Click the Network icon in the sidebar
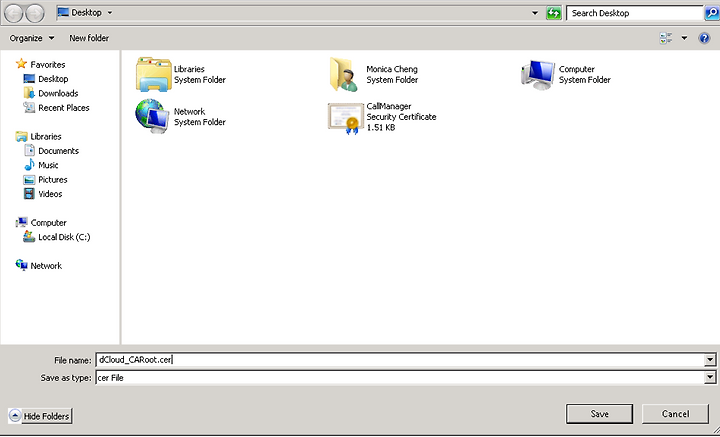The width and height of the screenshot is (720, 437). (x=21, y=265)
